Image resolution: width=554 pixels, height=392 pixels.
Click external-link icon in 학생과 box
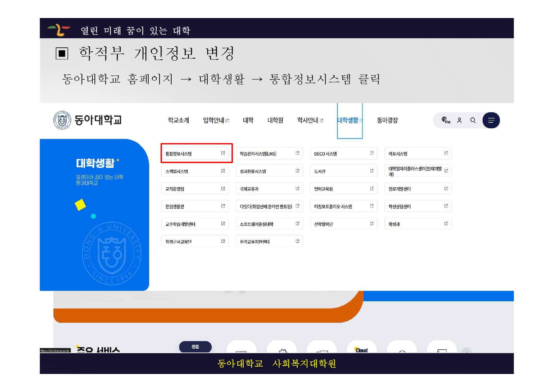pos(446,224)
